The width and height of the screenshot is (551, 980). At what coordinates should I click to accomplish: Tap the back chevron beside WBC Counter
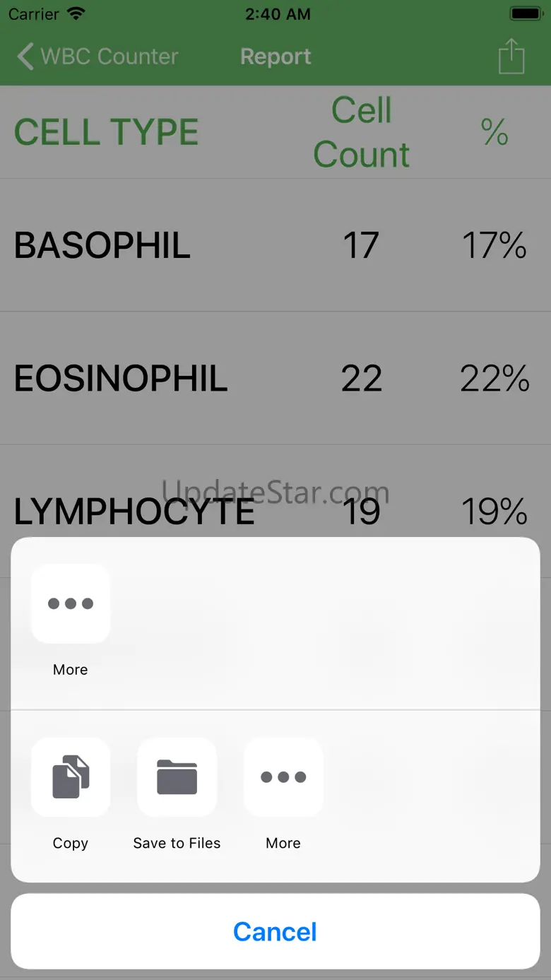click(25, 57)
